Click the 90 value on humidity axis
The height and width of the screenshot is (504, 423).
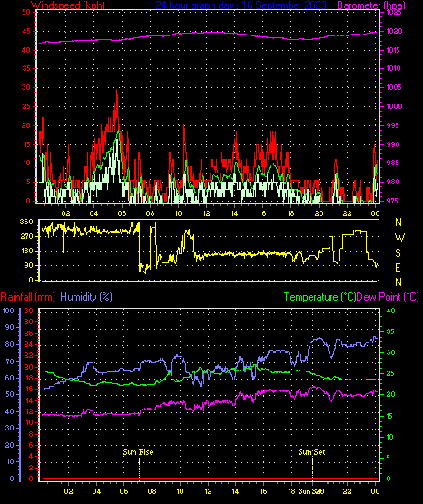pyautogui.click(x=10, y=327)
